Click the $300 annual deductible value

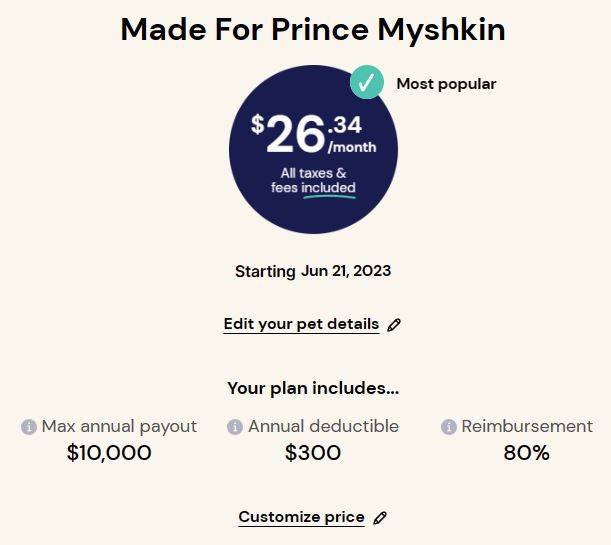coord(313,453)
